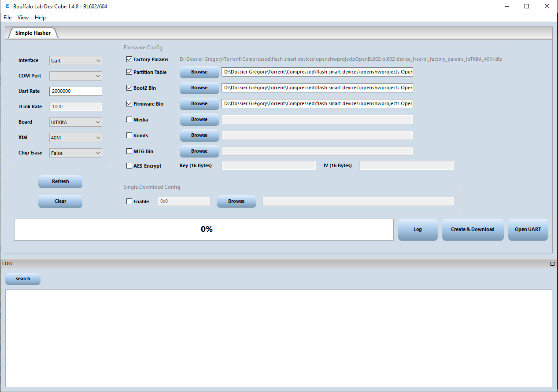Toggle the Firmware Bin checkbox
Screen dimensions: 558x392
[x=129, y=104]
